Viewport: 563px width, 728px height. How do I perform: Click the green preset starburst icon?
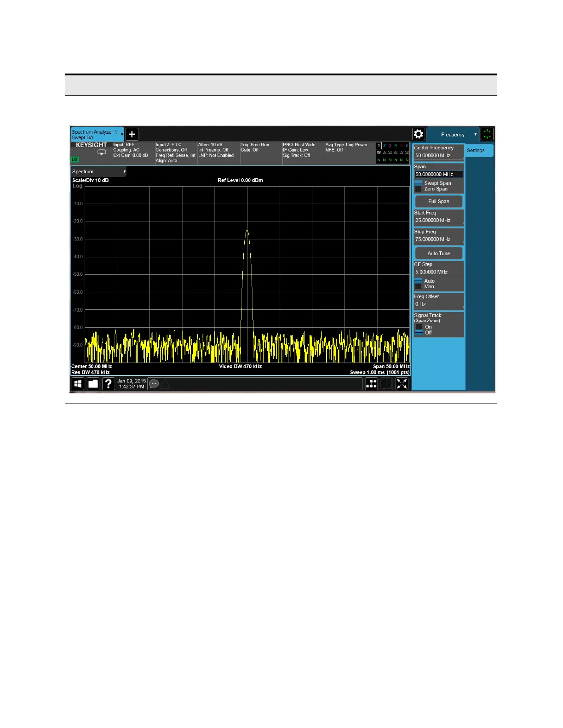point(487,134)
